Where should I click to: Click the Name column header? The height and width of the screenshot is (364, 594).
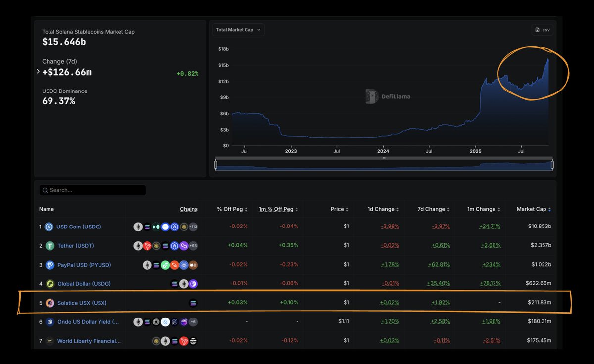[x=47, y=209]
